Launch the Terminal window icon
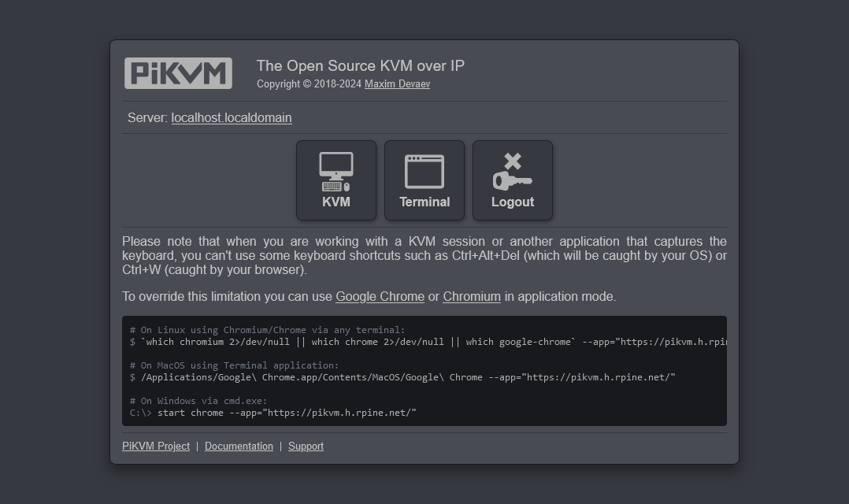849x504 pixels. click(x=424, y=180)
